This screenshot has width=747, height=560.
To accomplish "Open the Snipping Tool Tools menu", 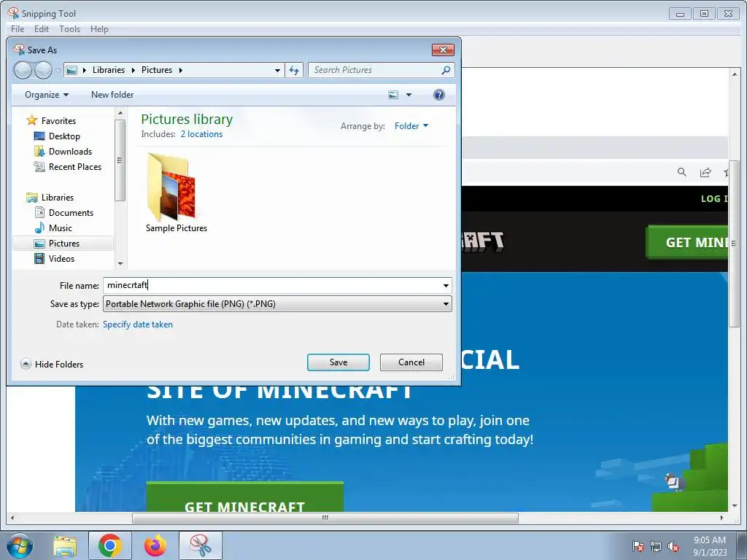I will tap(69, 29).
